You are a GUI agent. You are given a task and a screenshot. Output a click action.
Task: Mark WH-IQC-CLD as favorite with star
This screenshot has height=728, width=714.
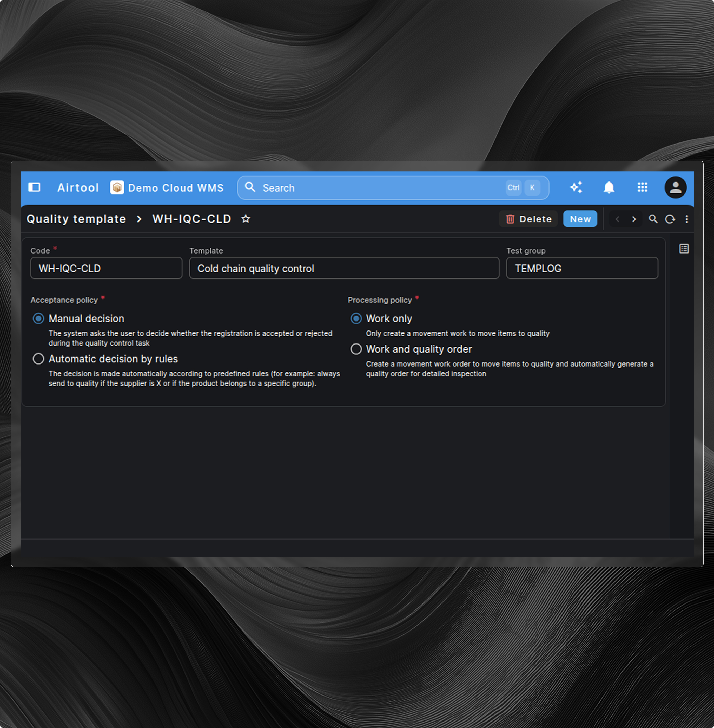click(x=246, y=219)
